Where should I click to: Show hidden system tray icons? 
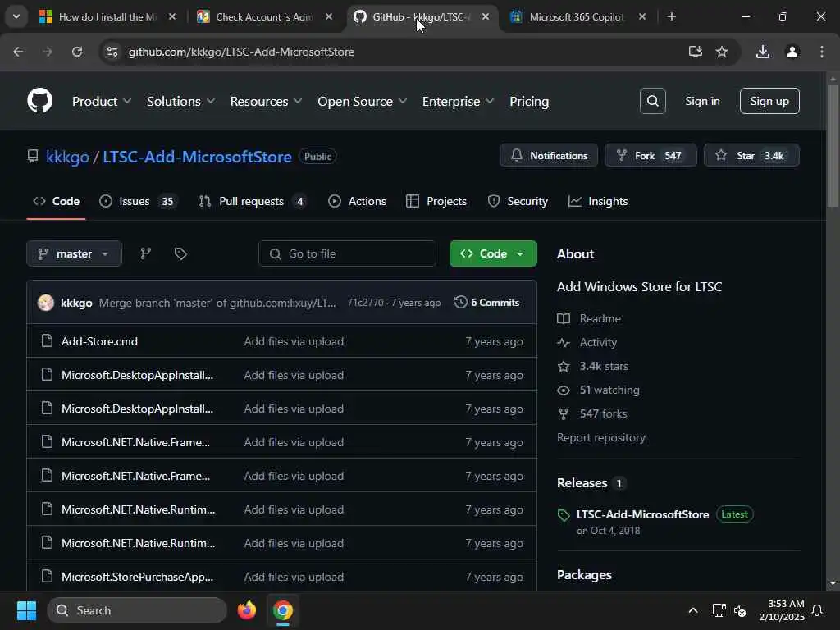tap(692, 610)
